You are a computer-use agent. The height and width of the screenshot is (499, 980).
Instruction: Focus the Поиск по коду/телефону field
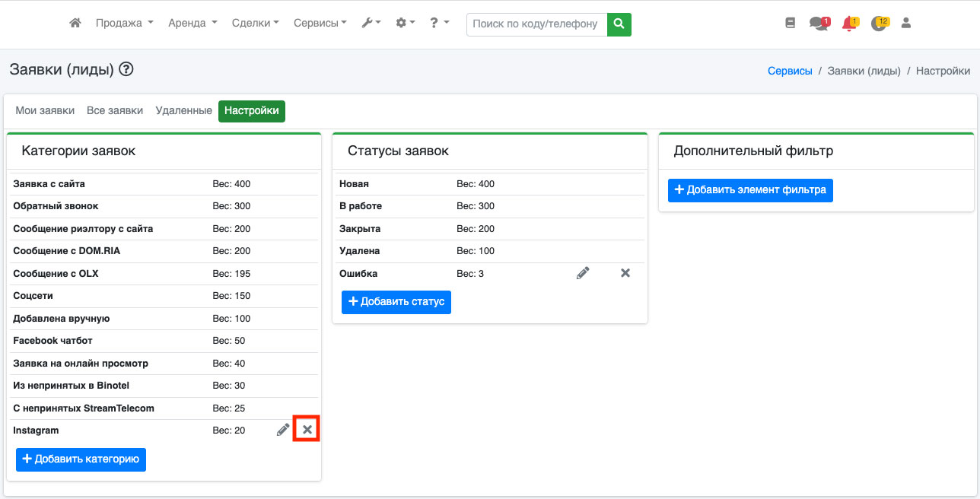[536, 24]
